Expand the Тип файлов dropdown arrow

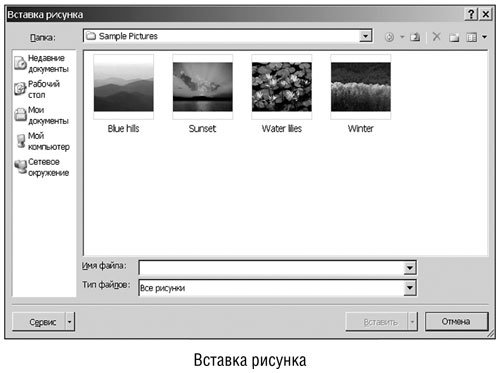point(410,288)
